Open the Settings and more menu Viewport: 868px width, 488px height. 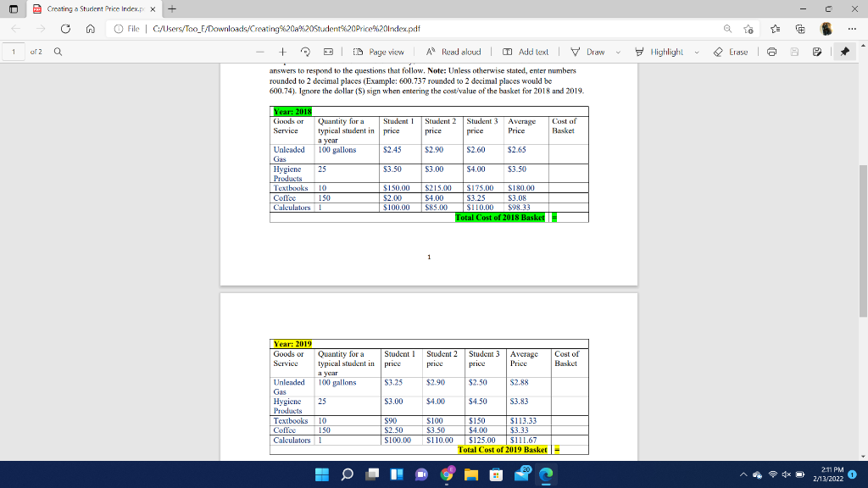pyautogui.click(x=852, y=27)
